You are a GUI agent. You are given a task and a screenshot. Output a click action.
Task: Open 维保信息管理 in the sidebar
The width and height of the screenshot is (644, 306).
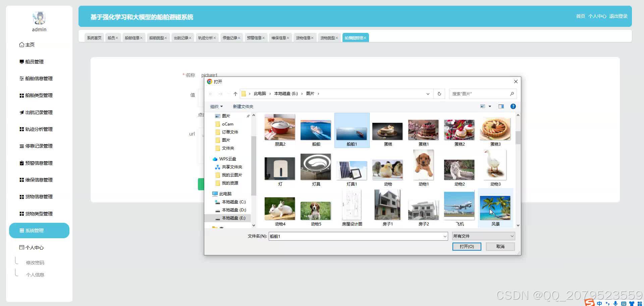click(x=36, y=180)
